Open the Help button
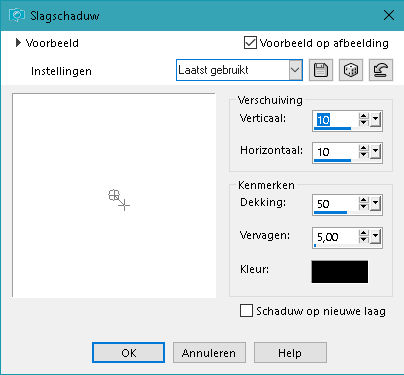404x375 pixels. 290,353
